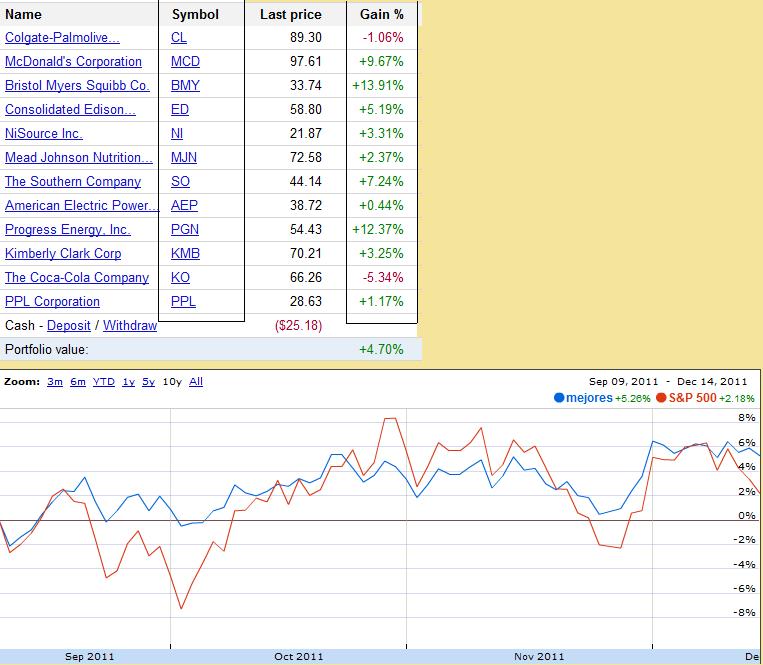Select the 10y zoom option
This screenshot has height=665, width=763.
tap(172, 382)
